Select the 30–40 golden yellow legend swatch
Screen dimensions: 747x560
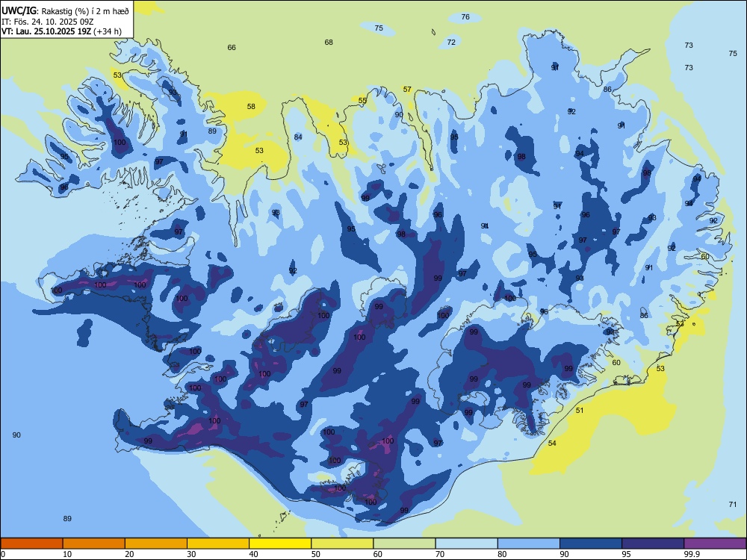(218, 544)
